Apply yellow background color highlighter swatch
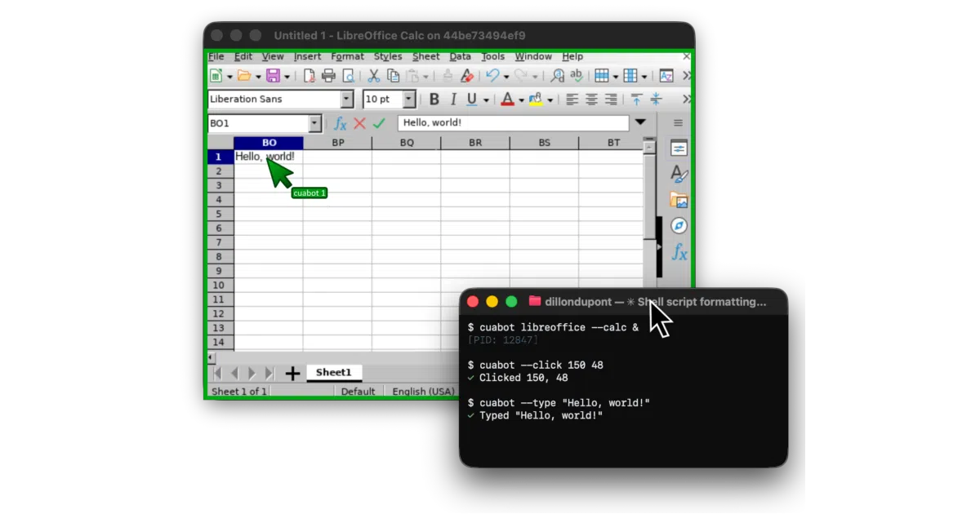 (x=536, y=100)
